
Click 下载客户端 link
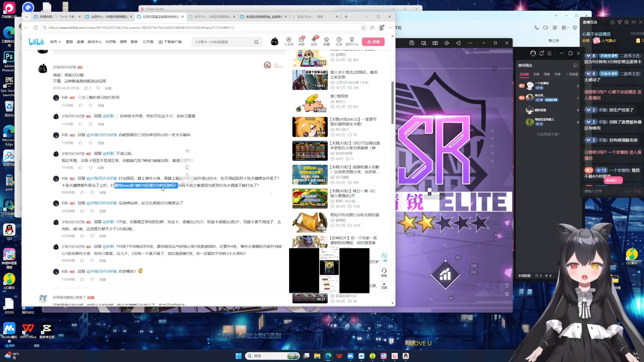coord(170,42)
